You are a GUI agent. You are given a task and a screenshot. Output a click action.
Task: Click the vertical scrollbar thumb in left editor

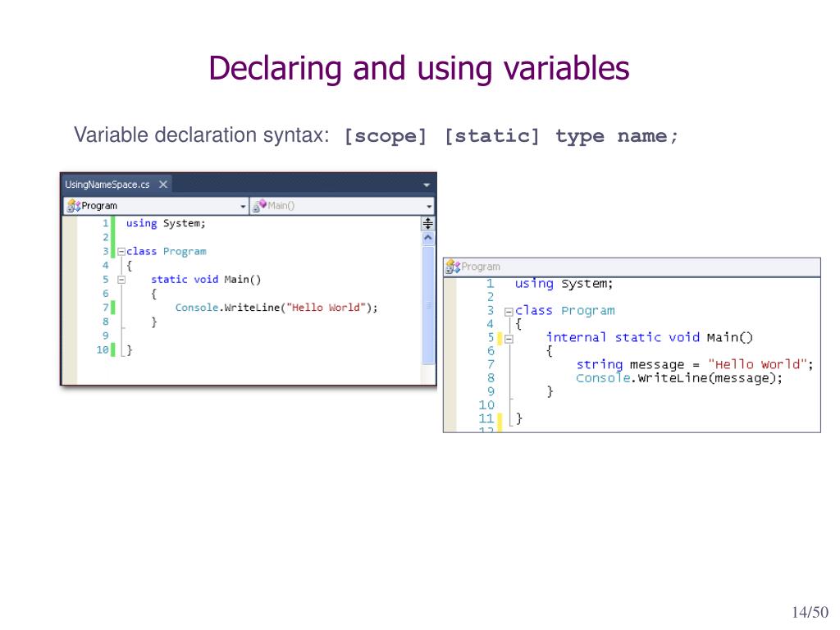pos(428,305)
